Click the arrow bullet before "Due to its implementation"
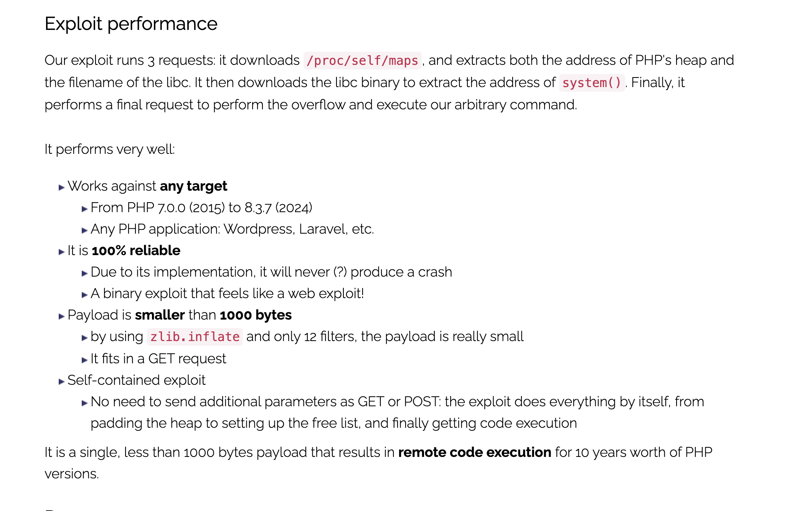This screenshot has width=812, height=511. (x=84, y=273)
